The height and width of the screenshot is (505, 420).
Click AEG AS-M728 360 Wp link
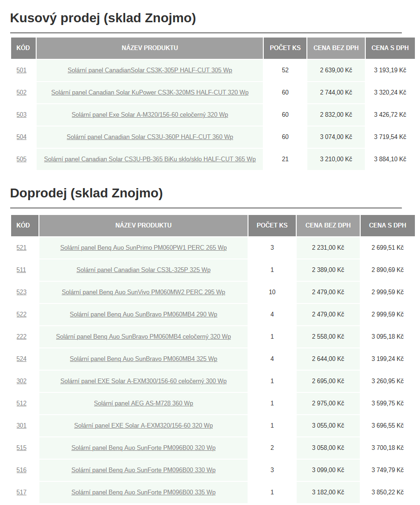[x=143, y=404]
